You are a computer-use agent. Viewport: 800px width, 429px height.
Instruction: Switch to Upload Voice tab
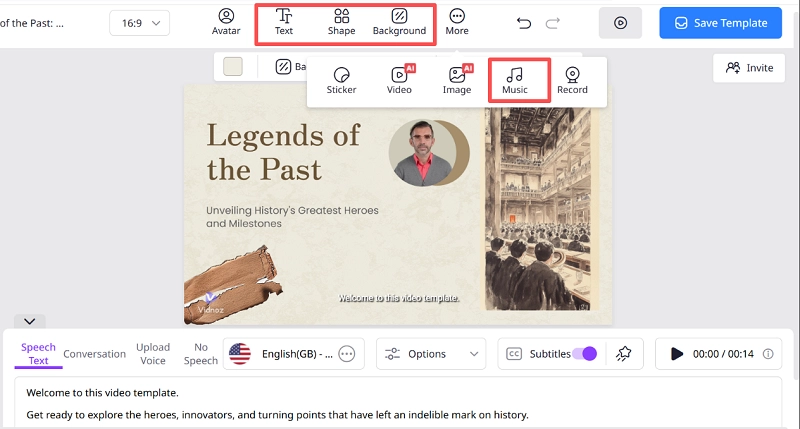tap(153, 354)
